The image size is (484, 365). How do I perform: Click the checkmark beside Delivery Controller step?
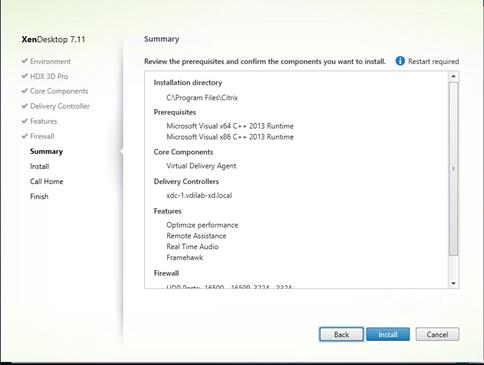click(x=24, y=106)
